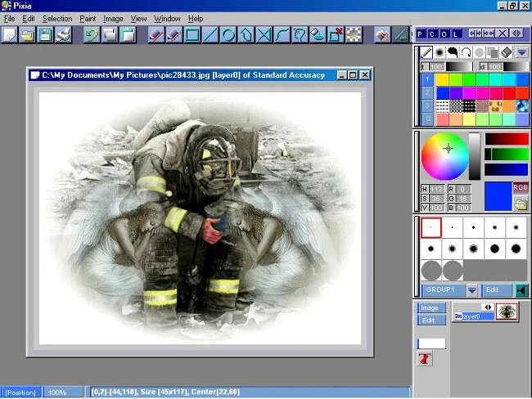Expand the GROUP1 brush dropdown arrow

pos(472,290)
